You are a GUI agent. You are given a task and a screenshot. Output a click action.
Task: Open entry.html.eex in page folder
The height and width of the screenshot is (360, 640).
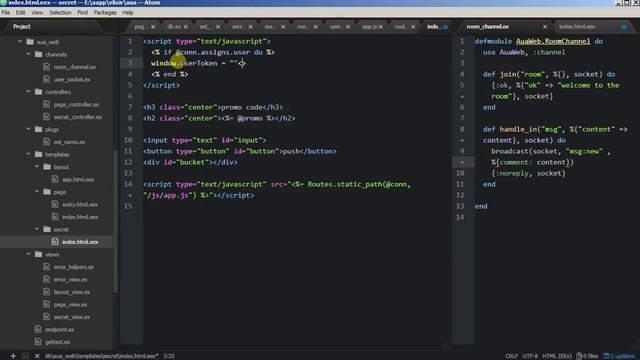[80, 204]
